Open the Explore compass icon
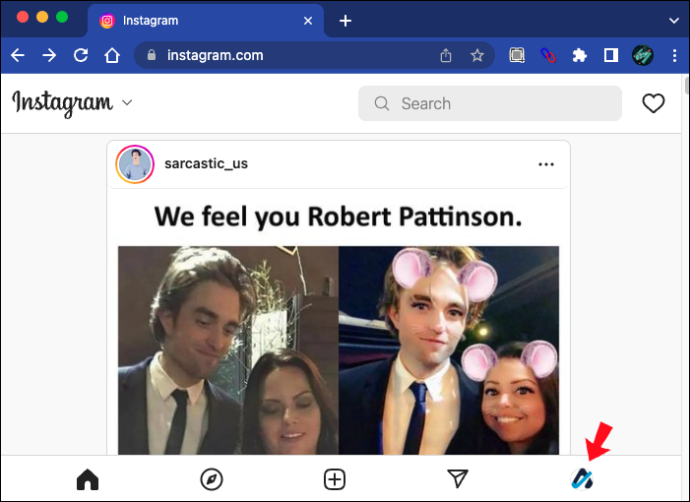 (x=211, y=479)
